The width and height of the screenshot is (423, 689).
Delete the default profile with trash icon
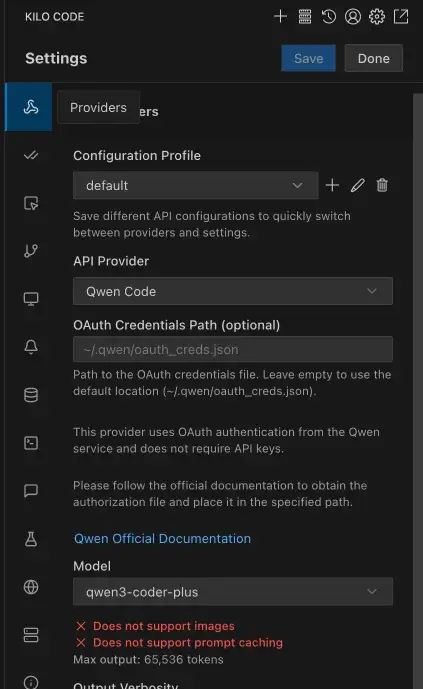pyautogui.click(x=382, y=185)
